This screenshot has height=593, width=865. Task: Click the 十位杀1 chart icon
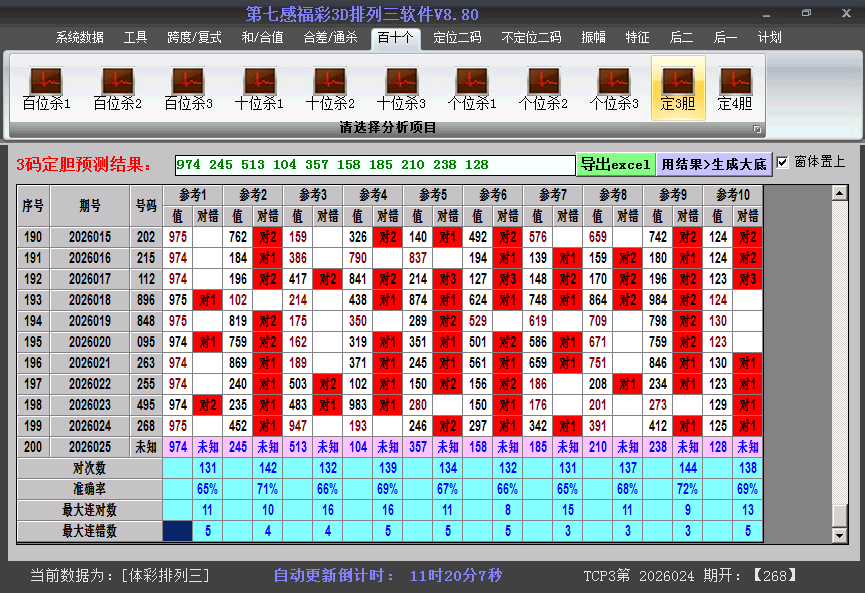pos(259,88)
